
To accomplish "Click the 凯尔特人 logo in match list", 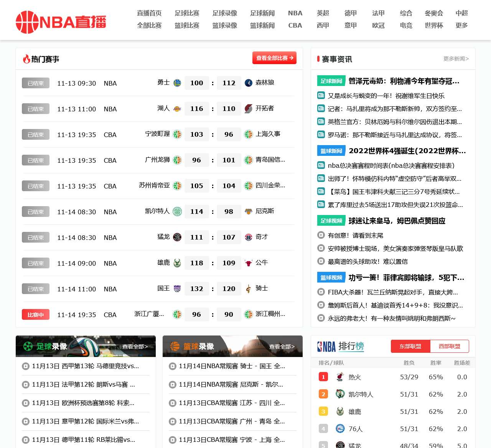I will point(177,211).
